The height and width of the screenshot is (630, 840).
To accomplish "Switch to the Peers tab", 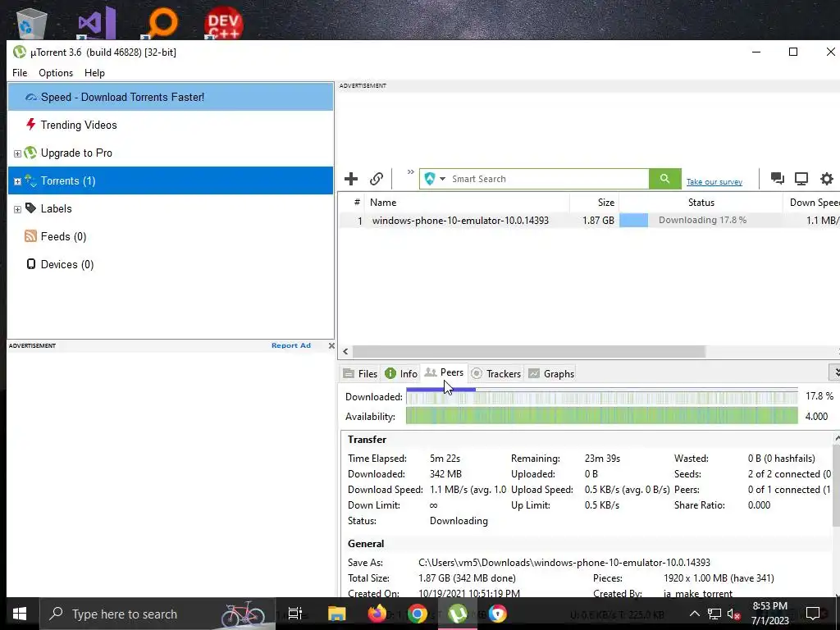I will (444, 372).
